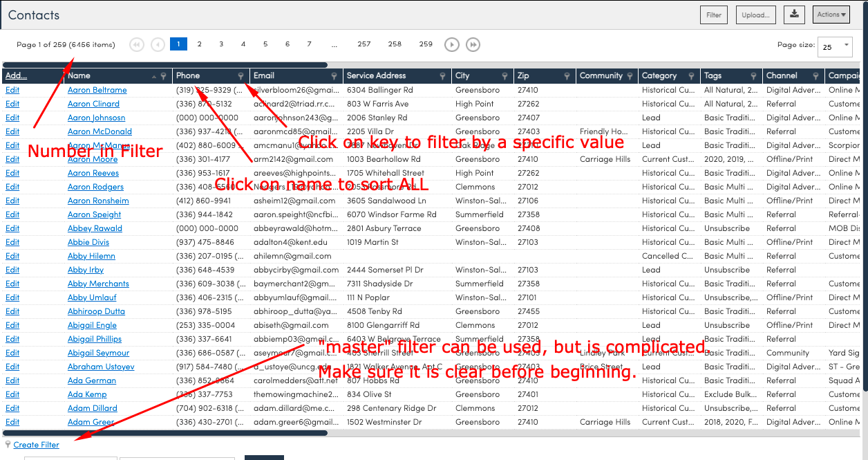The image size is (868, 460).
Task: Expand the Page size dropdown
Action: coord(834,47)
